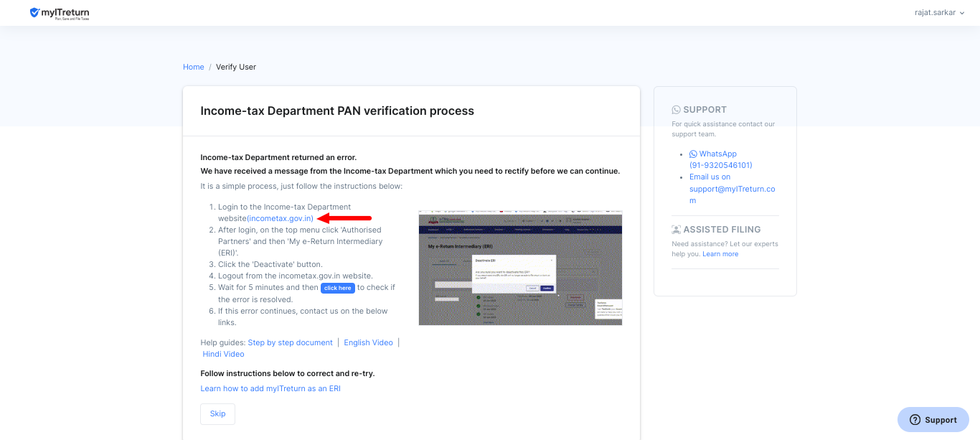
Task: Click the WhatsApp icon in support list
Action: tap(693, 154)
